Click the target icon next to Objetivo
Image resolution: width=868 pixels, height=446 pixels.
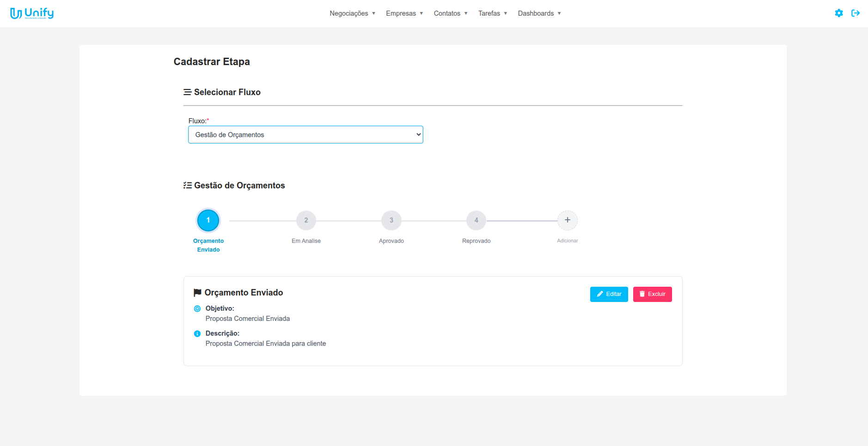pyautogui.click(x=197, y=308)
